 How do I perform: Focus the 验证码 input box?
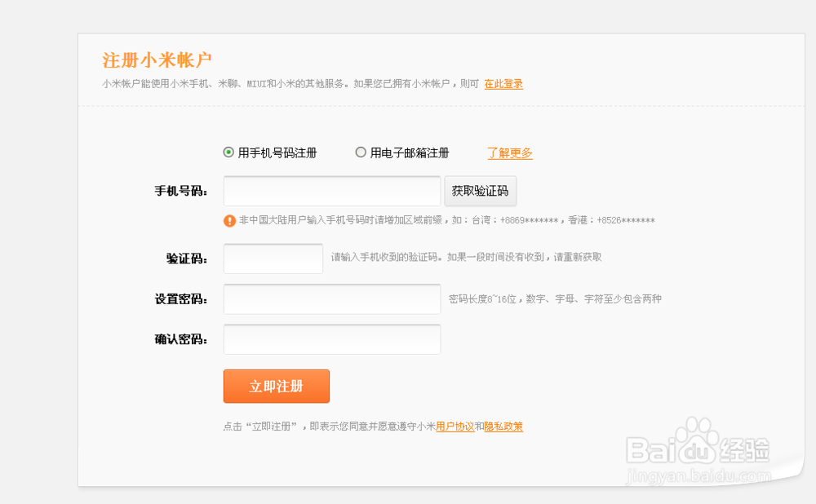point(273,259)
